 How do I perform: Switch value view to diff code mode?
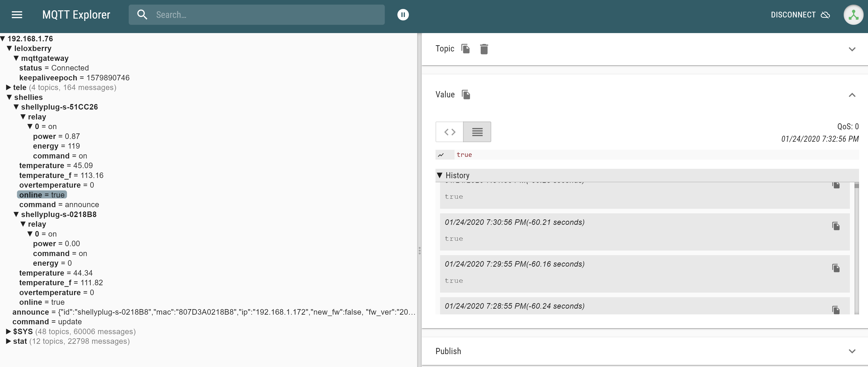pos(449,132)
